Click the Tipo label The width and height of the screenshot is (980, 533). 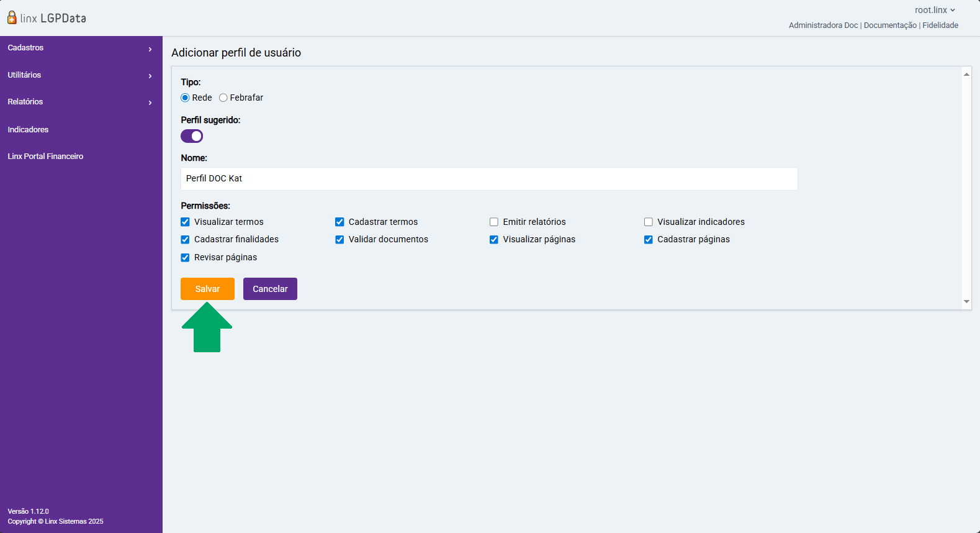191,82
